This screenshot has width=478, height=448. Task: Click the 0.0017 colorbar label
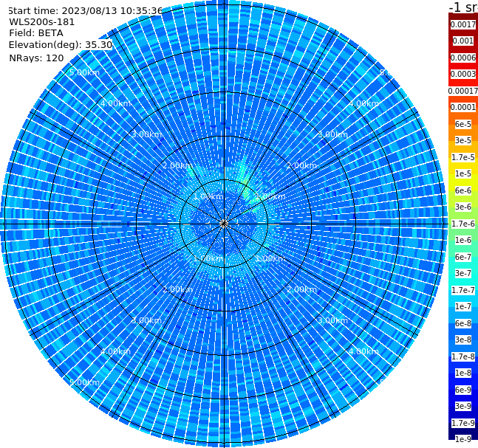point(463,24)
